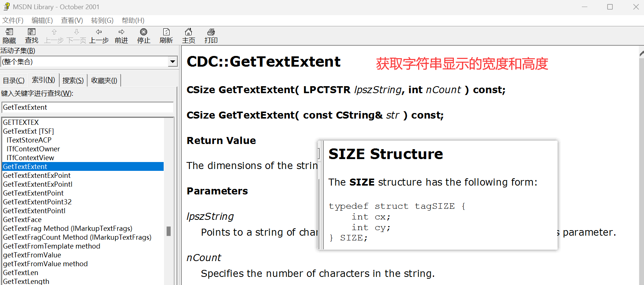
Task: Click the Parameters heading
Action: click(x=217, y=191)
